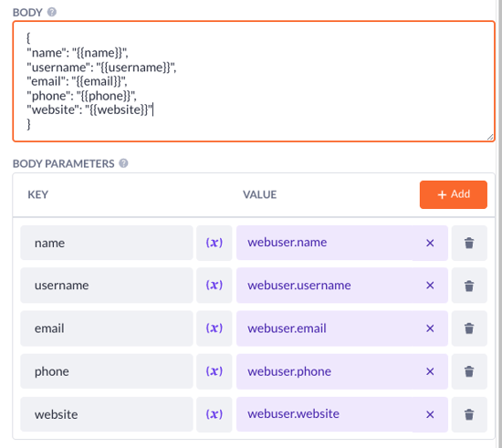This screenshot has width=502, height=448.
Task: Delete the website parameter row
Action: tap(469, 414)
